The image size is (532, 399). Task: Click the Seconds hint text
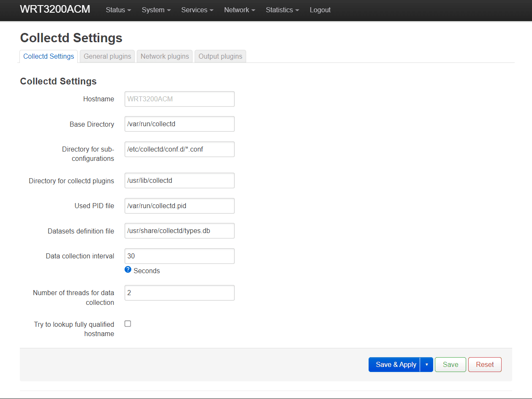coord(147,271)
